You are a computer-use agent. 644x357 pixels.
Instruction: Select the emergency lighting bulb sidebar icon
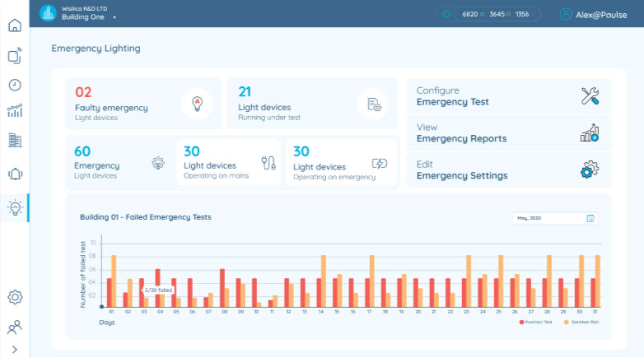14,207
